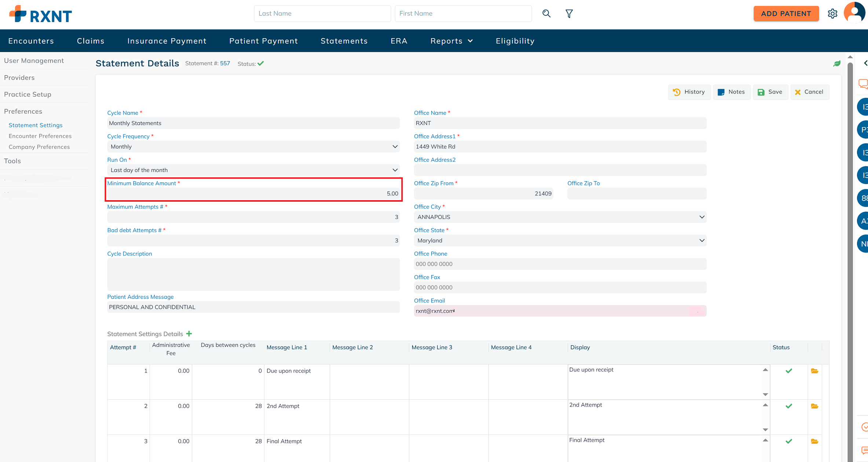The image size is (868, 462).
Task: Open the settings gear icon
Action: tap(832, 14)
